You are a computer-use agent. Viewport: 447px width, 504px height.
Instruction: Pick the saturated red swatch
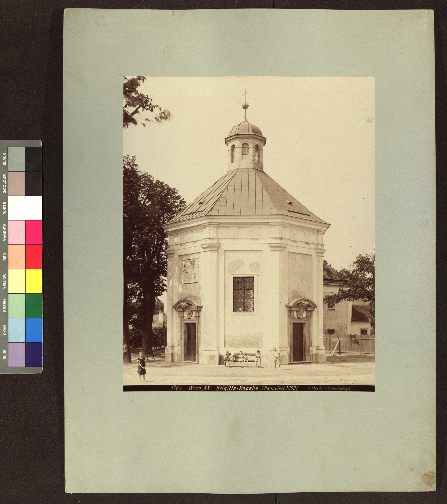[x=34, y=257]
